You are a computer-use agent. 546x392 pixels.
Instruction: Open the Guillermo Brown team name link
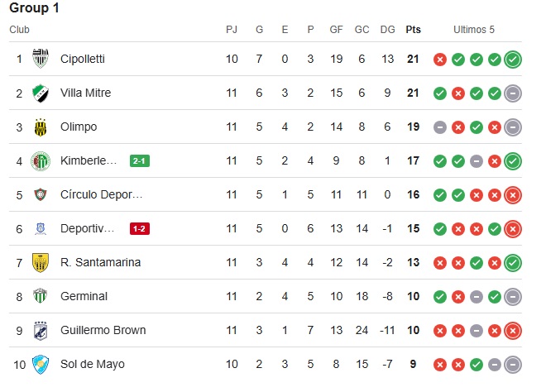click(103, 330)
